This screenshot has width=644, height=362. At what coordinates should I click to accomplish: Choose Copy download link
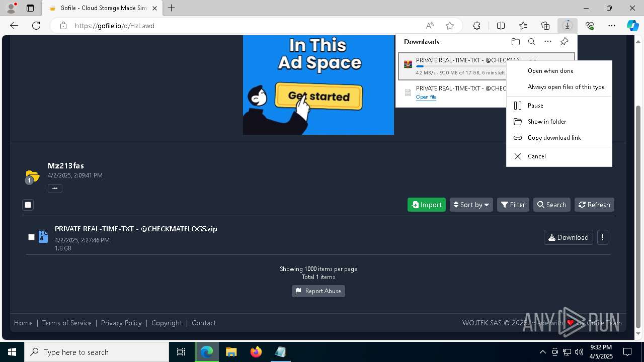click(x=559, y=138)
